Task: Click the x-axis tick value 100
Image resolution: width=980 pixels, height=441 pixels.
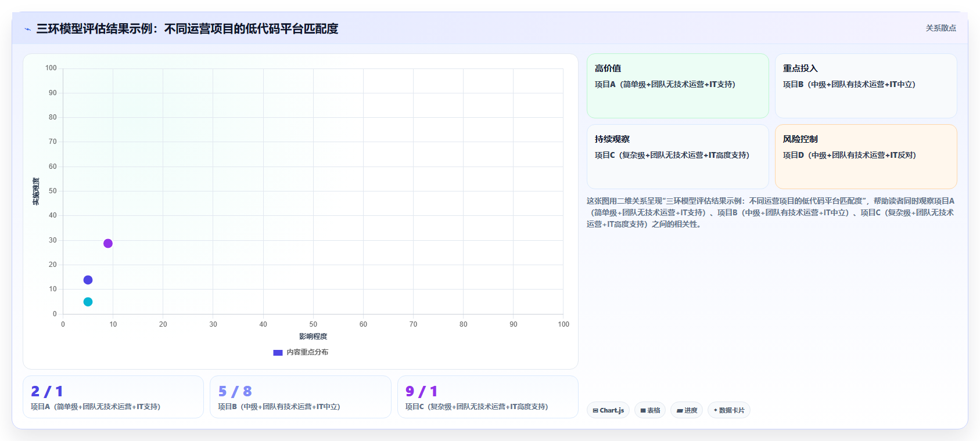Action: pyautogui.click(x=563, y=324)
